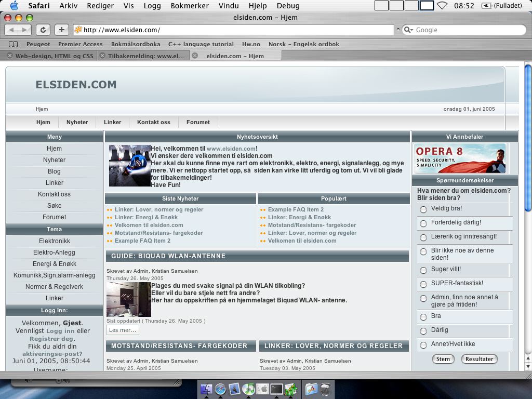Close the Tilbakemelding tab
The height and width of the screenshot is (399, 532).
pyautogui.click(x=102, y=56)
